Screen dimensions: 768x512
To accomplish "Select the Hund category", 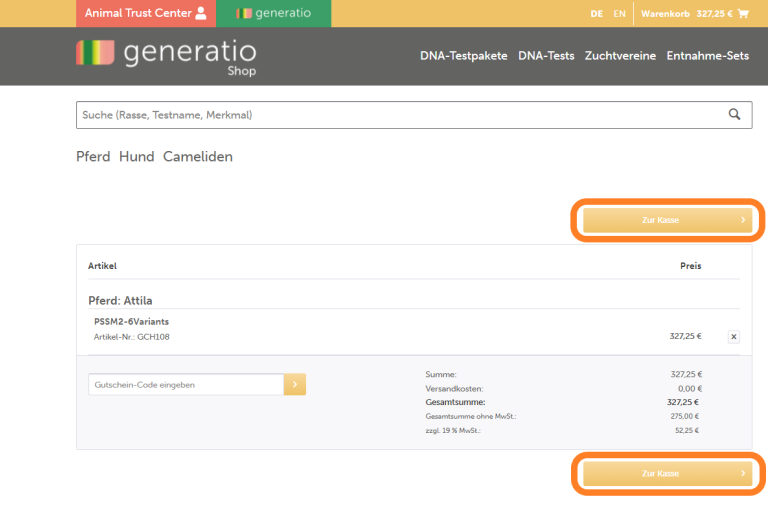I will [137, 157].
